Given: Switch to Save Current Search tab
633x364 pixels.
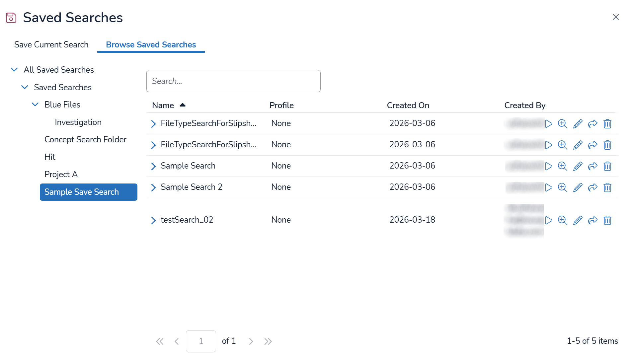Looking at the screenshot, I should click(51, 44).
